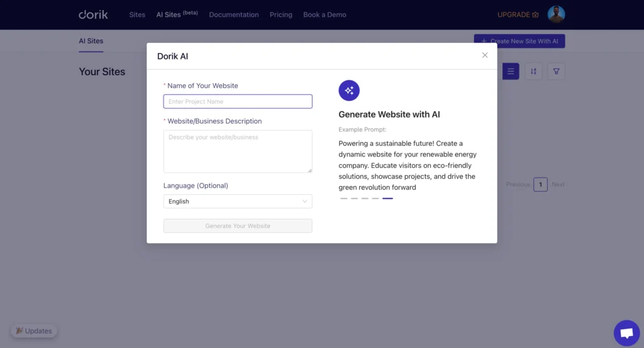
Task: Open the Updates widget
Action: [34, 331]
